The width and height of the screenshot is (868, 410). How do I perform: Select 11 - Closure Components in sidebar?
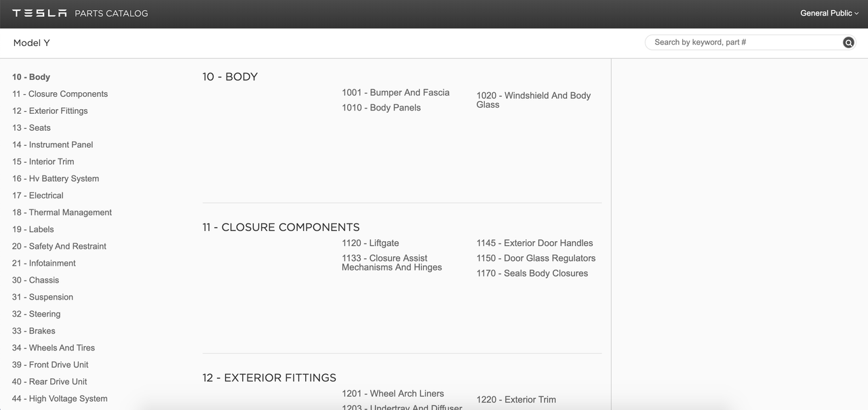click(x=60, y=94)
